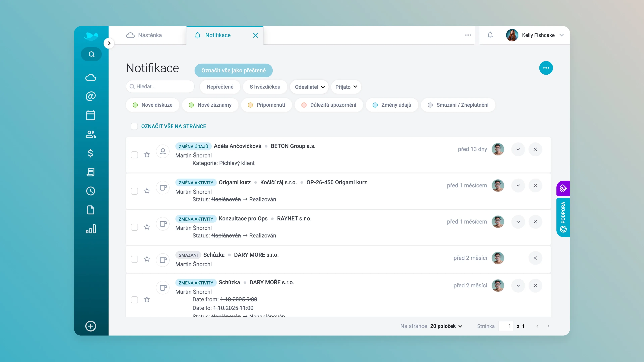Click the bell notification icon in header
Viewport: 644px width, 362px height.
coord(490,35)
